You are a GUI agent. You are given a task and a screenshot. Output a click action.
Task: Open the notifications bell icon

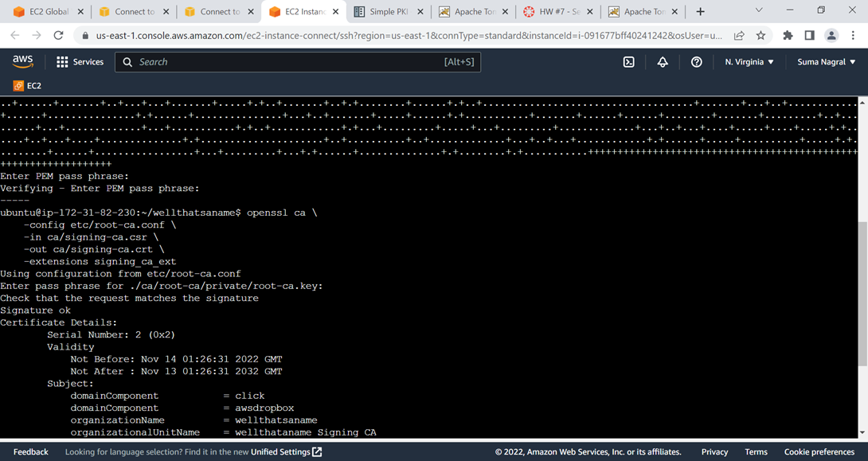pos(663,61)
